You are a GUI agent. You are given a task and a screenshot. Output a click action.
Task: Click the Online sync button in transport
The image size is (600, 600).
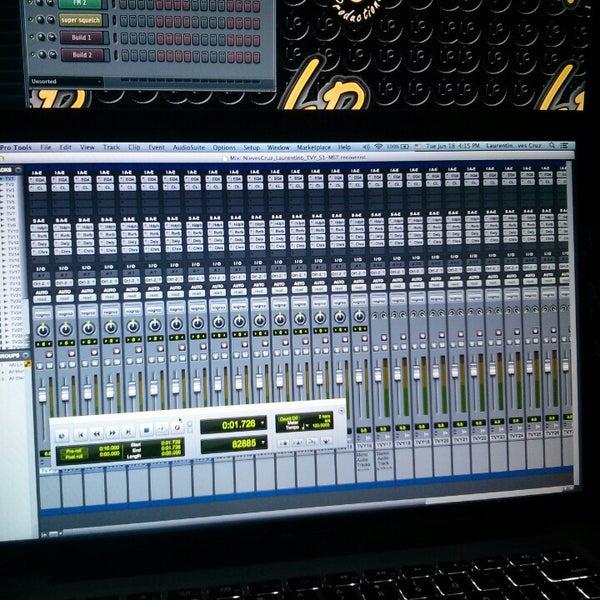62,433
